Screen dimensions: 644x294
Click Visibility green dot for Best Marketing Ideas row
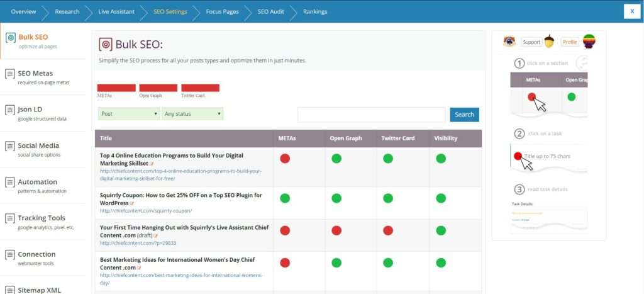(x=441, y=263)
